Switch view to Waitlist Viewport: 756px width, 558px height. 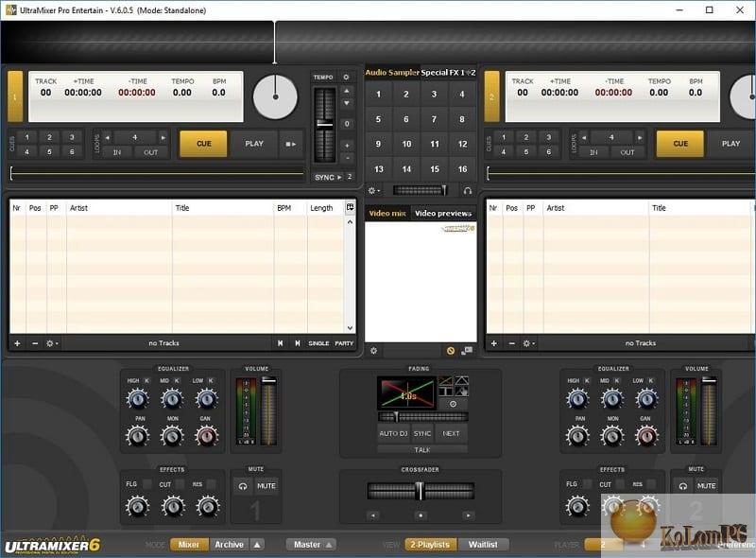[483, 545]
